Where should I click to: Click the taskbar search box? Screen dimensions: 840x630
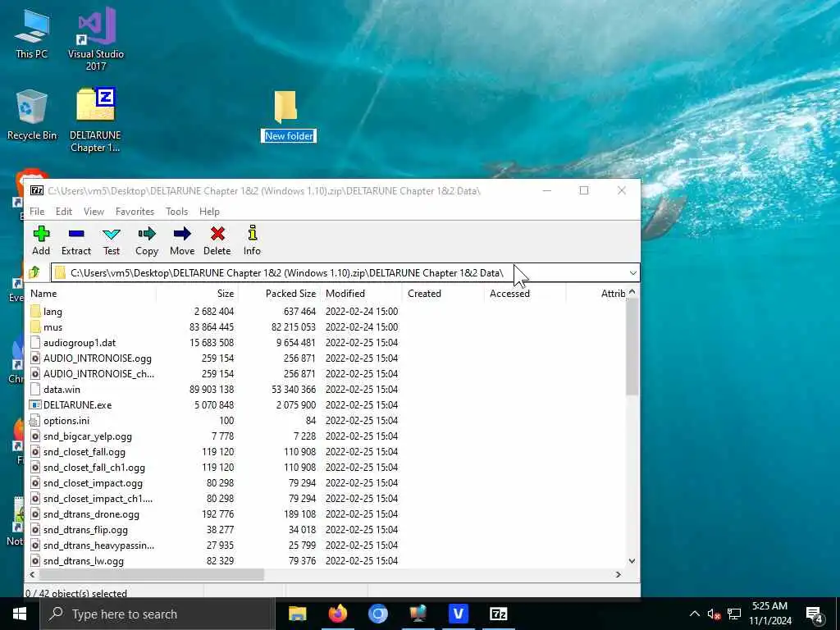click(x=157, y=614)
